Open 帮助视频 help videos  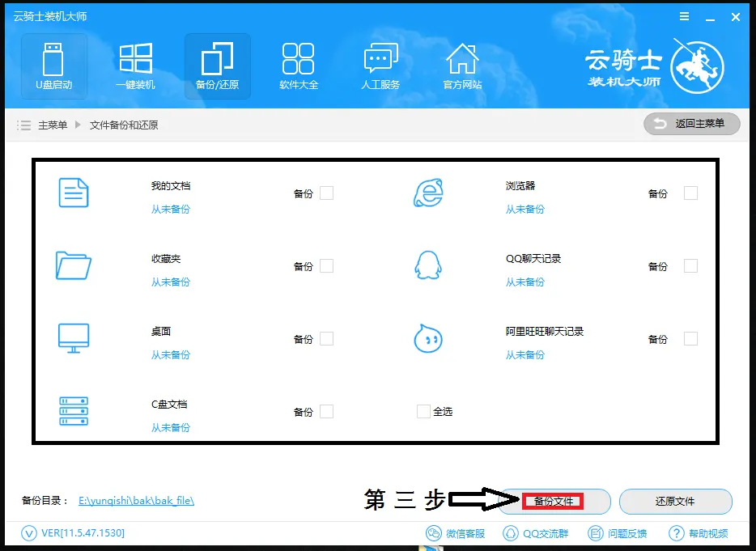699,533
